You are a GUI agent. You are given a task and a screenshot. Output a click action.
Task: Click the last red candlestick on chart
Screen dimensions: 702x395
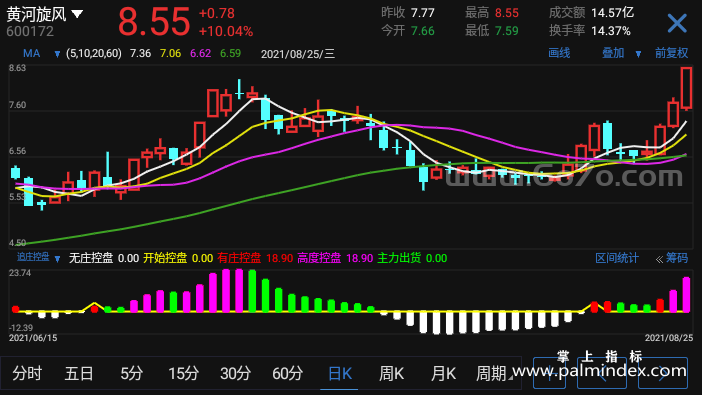(x=686, y=88)
